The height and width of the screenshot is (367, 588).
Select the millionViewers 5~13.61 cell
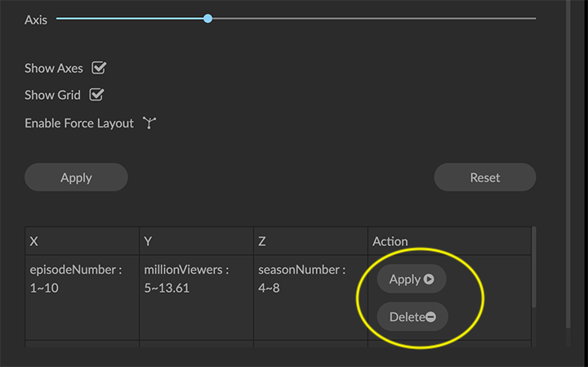tap(186, 279)
